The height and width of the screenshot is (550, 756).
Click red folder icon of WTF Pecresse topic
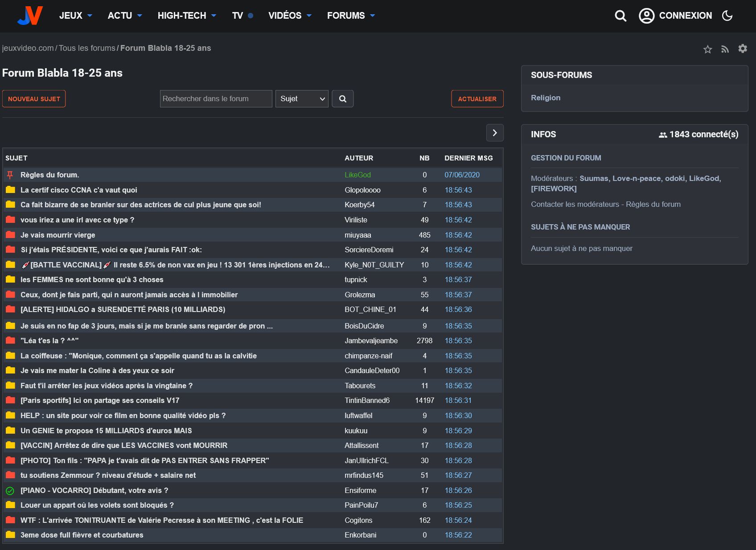pos(10,520)
